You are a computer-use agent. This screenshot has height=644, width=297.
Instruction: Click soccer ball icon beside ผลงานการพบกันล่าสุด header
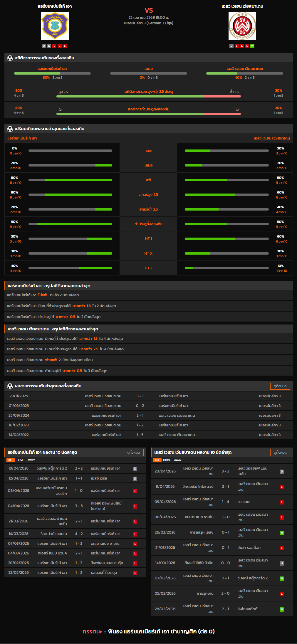[x=10, y=386]
